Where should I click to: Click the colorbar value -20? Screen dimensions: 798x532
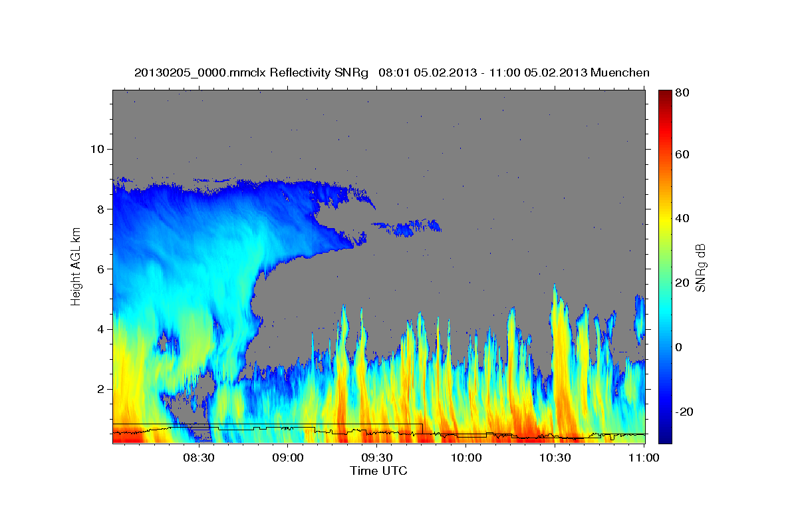point(686,412)
